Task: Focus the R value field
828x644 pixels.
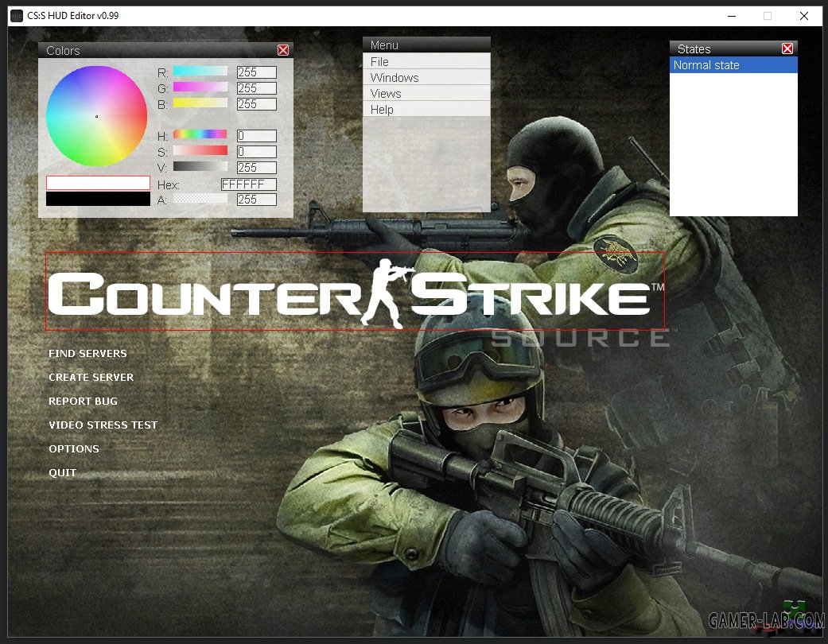Action: pos(257,72)
